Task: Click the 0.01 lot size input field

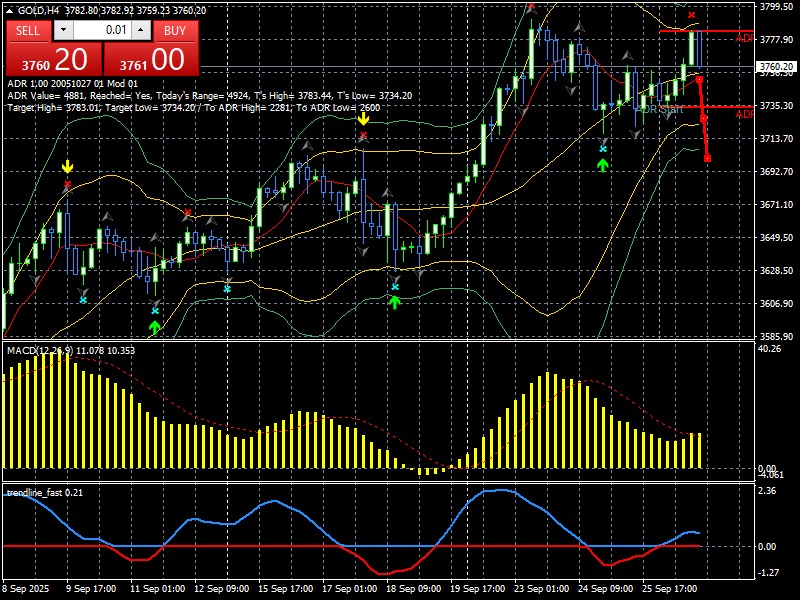Action: (102, 31)
